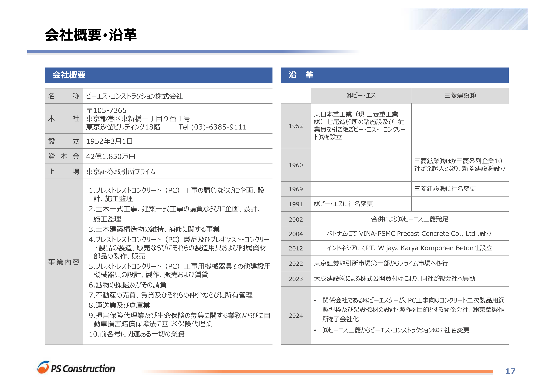Click year cell 1960
This screenshot has width=555, height=392.
click(x=296, y=165)
